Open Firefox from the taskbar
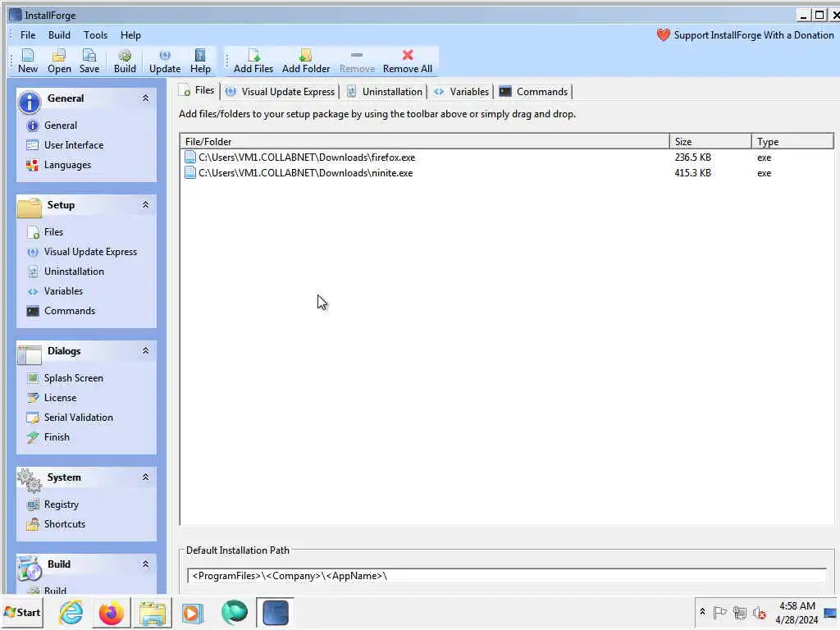 [x=112, y=613]
